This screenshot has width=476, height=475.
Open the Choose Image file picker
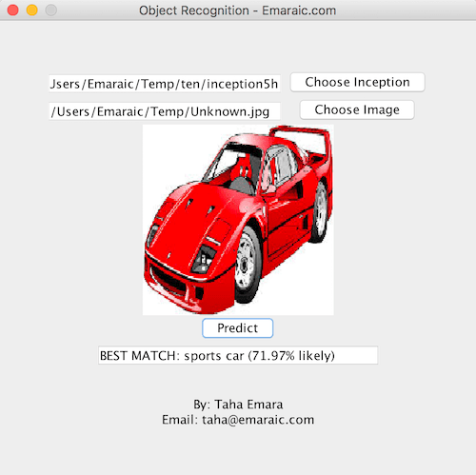tap(357, 109)
